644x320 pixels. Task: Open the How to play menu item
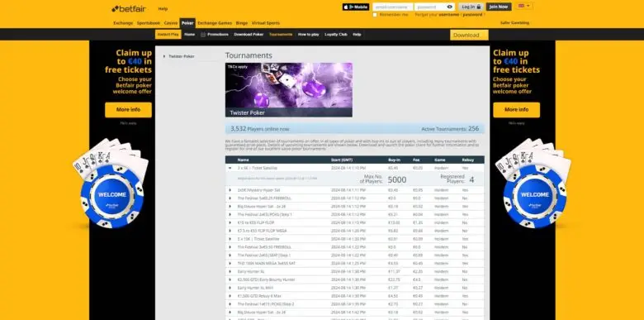[309, 35]
